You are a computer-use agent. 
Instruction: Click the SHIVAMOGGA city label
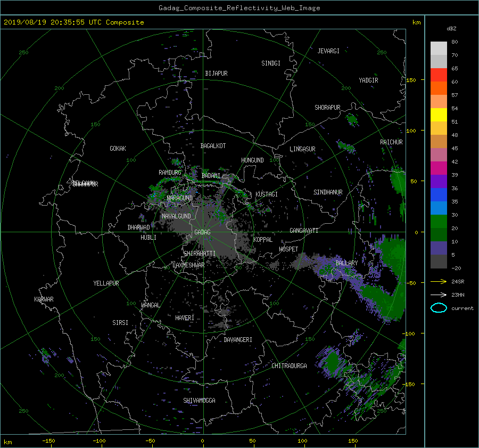[x=199, y=401]
